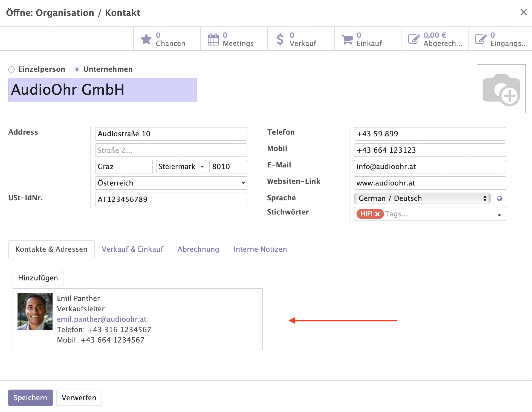
Task: Click the AT123456789 USt-IdNr. field
Action: (171, 199)
